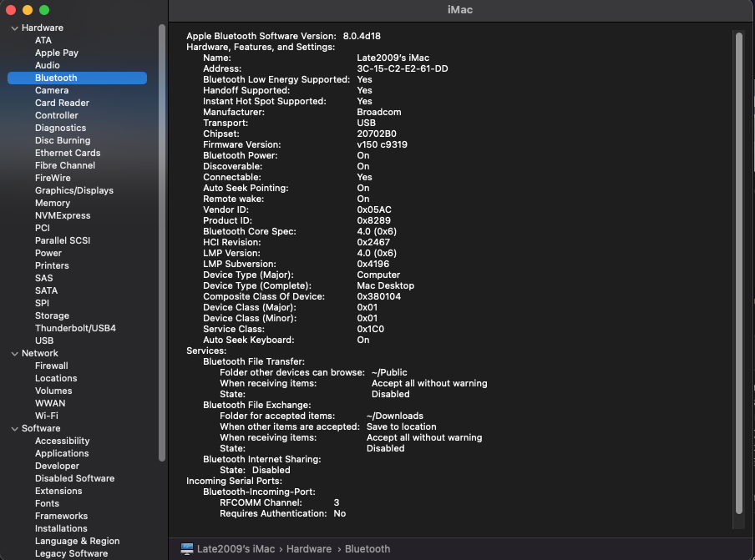Open SATA entry
The image size is (755, 560).
point(46,290)
